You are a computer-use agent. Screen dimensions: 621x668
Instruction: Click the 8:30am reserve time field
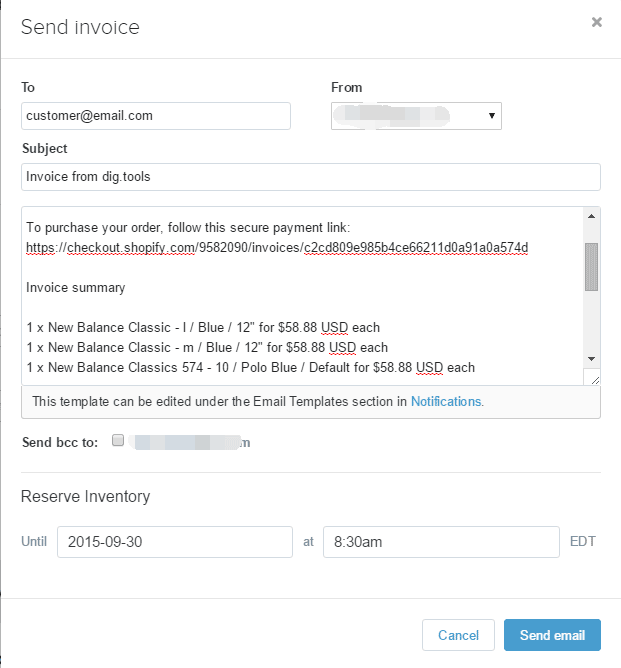pyautogui.click(x=440, y=542)
